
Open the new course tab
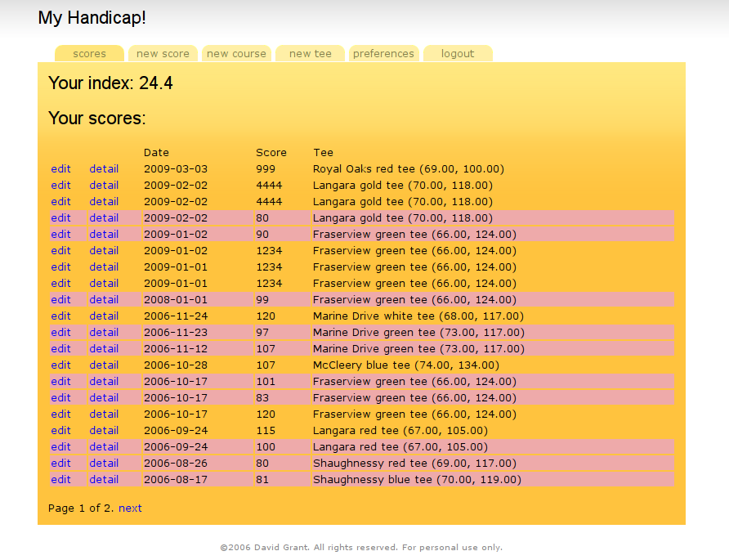pos(236,53)
